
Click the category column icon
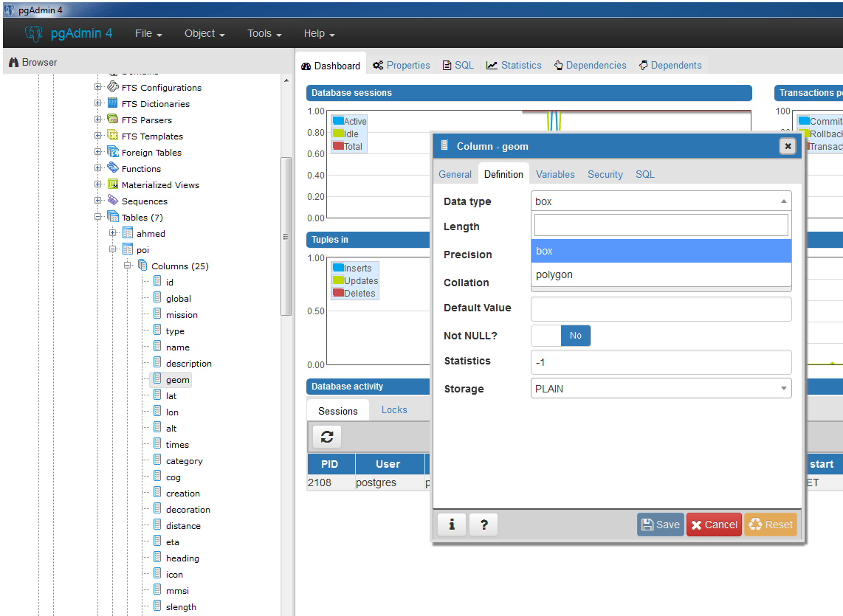point(157,460)
